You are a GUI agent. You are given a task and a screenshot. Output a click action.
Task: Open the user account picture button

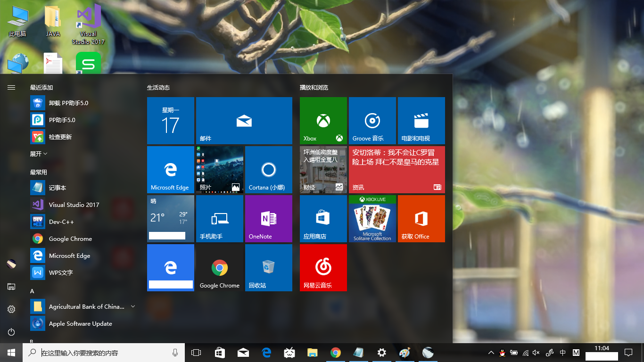pyautogui.click(x=11, y=264)
